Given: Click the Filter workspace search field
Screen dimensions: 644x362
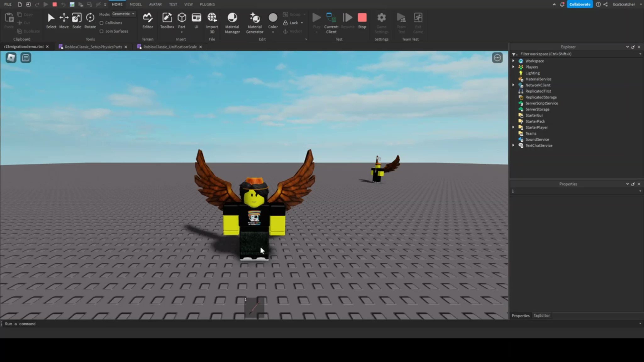Looking at the screenshot, I should pos(578,54).
